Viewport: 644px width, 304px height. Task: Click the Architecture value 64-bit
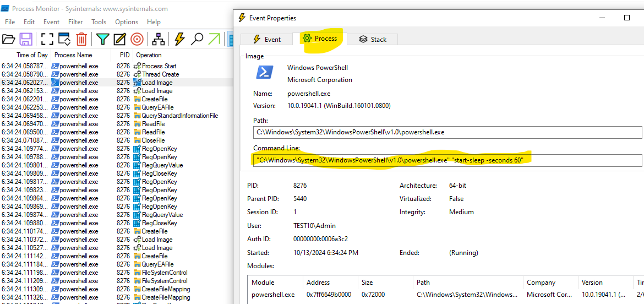tap(458, 185)
